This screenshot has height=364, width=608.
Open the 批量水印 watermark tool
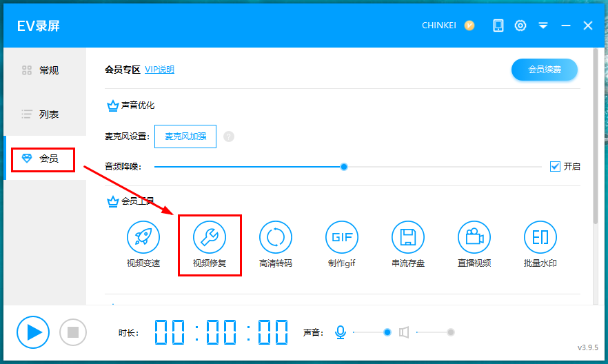pyautogui.click(x=540, y=238)
